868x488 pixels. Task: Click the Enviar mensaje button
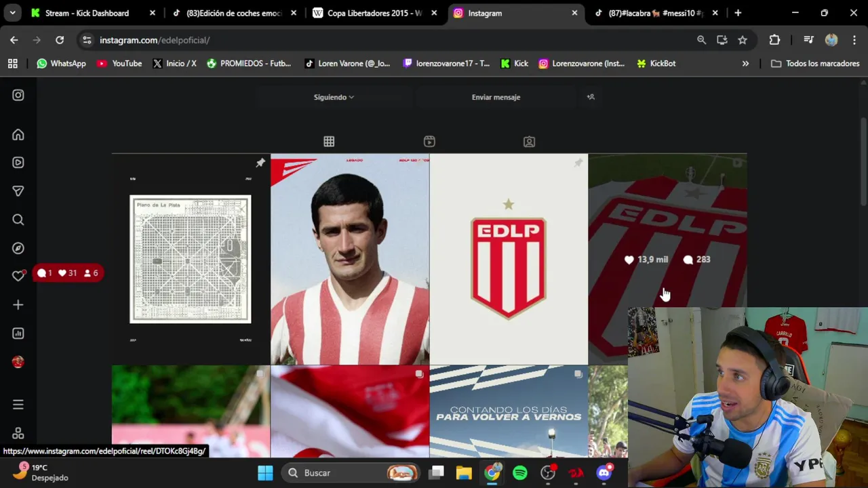pos(496,97)
